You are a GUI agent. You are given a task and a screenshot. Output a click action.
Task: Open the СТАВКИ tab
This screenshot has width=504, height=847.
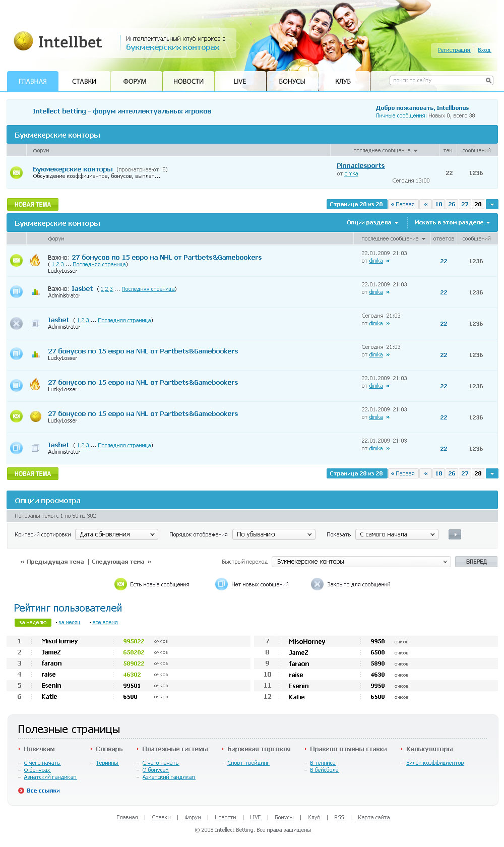[x=84, y=81]
